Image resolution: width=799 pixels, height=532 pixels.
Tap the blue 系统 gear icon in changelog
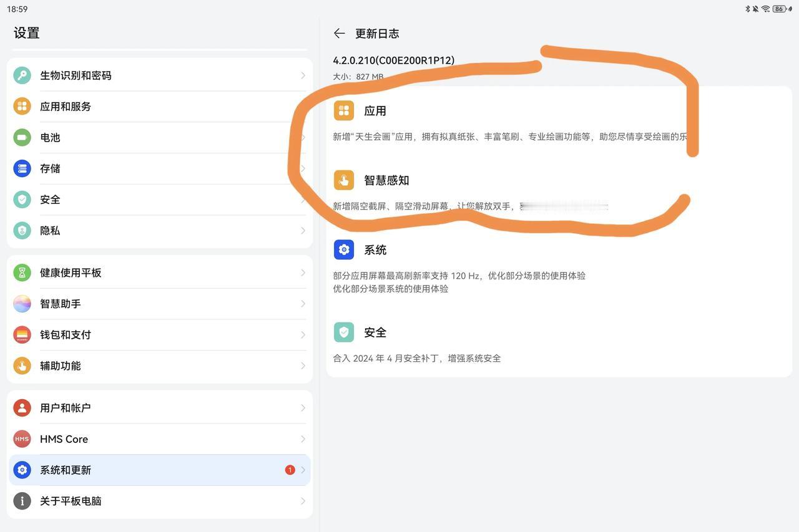pyautogui.click(x=344, y=250)
